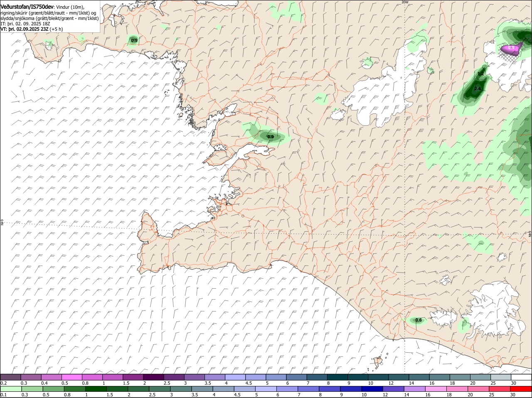
Task: Click the 0.6 precipitation value near south coast
Action: point(419,320)
